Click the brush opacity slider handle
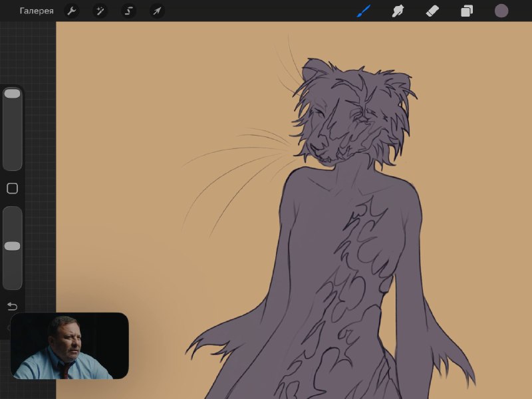 pyautogui.click(x=12, y=246)
